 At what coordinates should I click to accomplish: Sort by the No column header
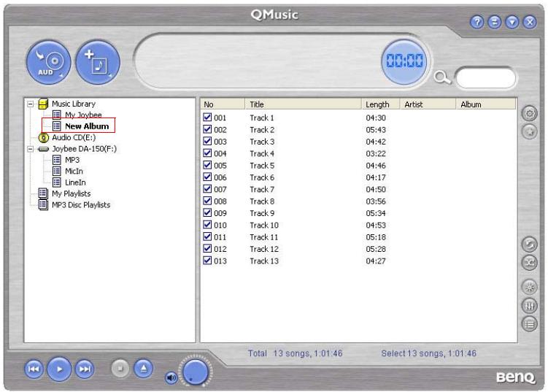pos(223,104)
